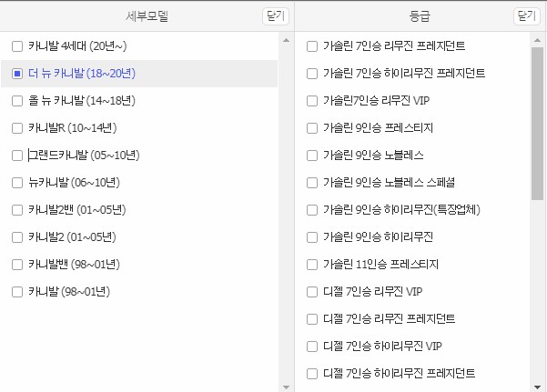Check the 카니발밴 (98~01년) checkbox

[x=17, y=265]
